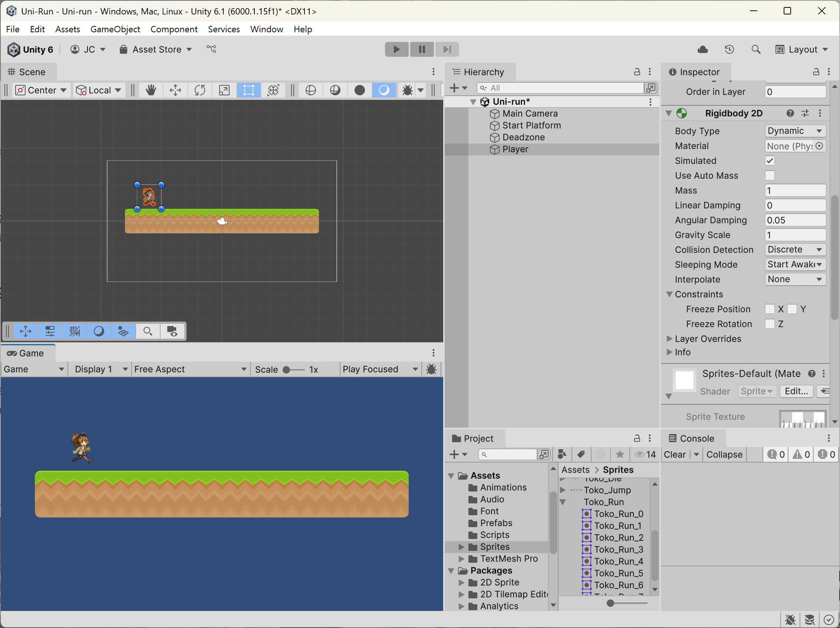Check Freeze Rotation Z
840x628 pixels.
(770, 324)
